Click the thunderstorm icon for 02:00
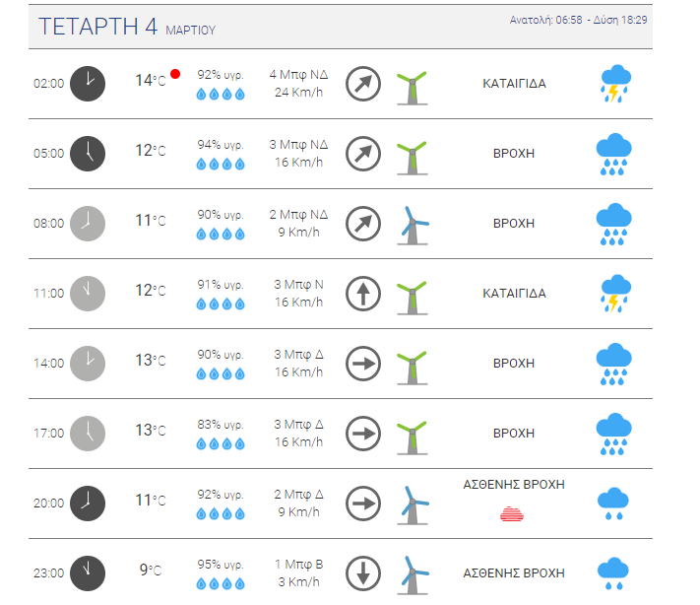This screenshot has width=700, height=605. pyautogui.click(x=615, y=84)
